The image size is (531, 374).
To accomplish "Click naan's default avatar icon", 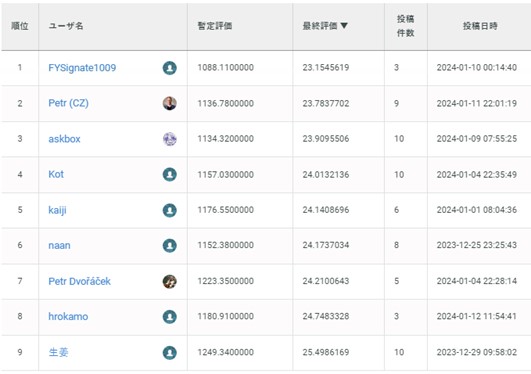I will [x=170, y=246].
